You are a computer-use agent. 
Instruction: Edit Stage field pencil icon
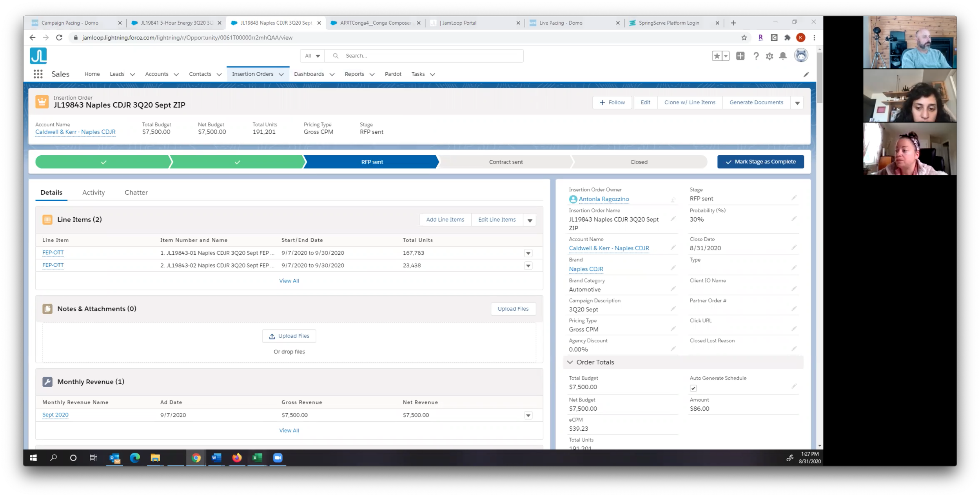coord(794,198)
